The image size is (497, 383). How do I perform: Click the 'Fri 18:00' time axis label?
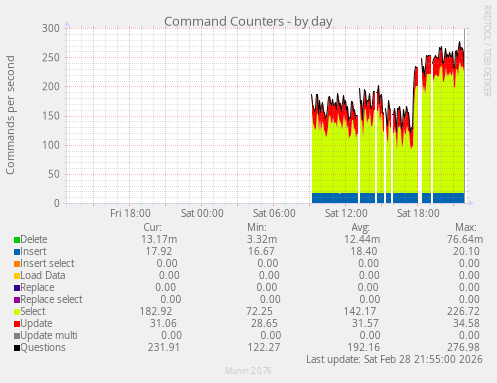(x=130, y=213)
